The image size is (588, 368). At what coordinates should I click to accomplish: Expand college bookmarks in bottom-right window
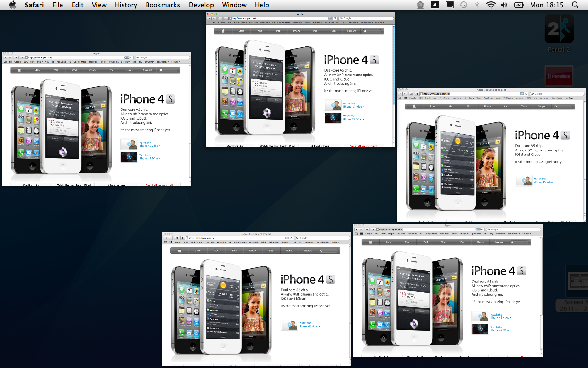tap(527, 234)
